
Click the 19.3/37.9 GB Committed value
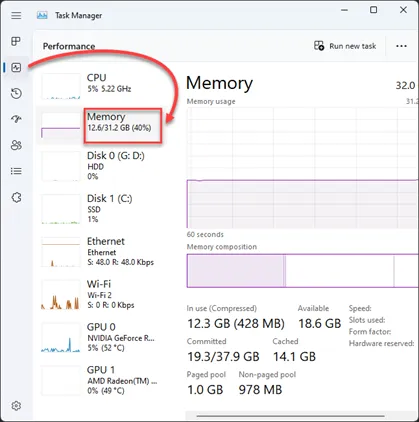point(223,357)
